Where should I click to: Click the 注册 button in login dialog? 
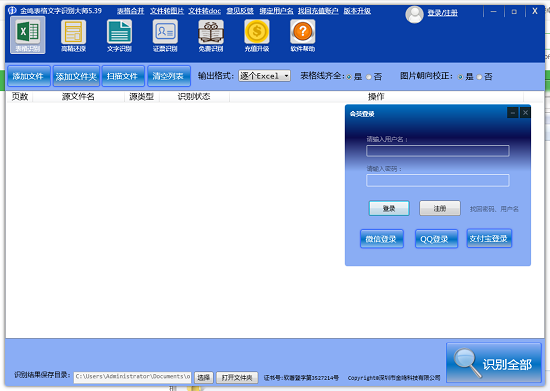click(440, 208)
